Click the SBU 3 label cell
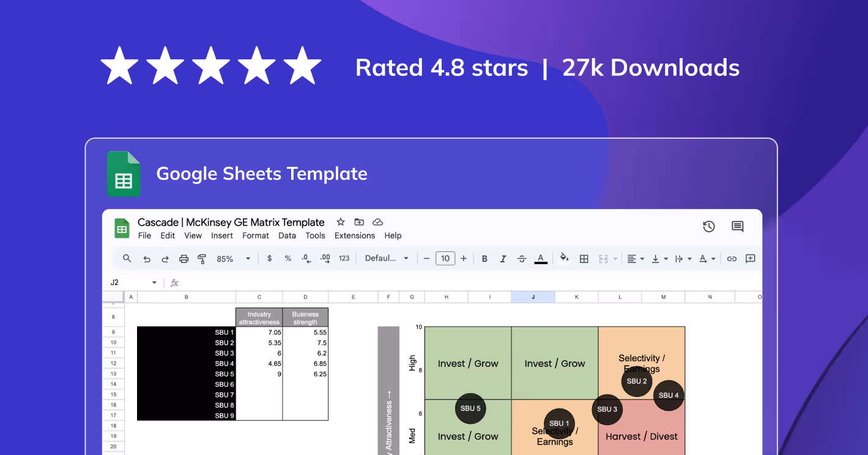Image resolution: width=868 pixels, height=455 pixels. point(187,353)
